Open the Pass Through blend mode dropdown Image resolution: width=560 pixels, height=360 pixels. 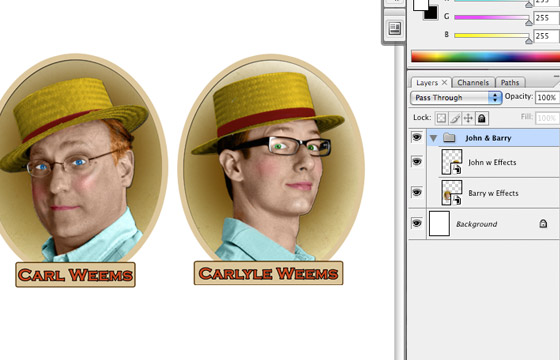pos(456,98)
